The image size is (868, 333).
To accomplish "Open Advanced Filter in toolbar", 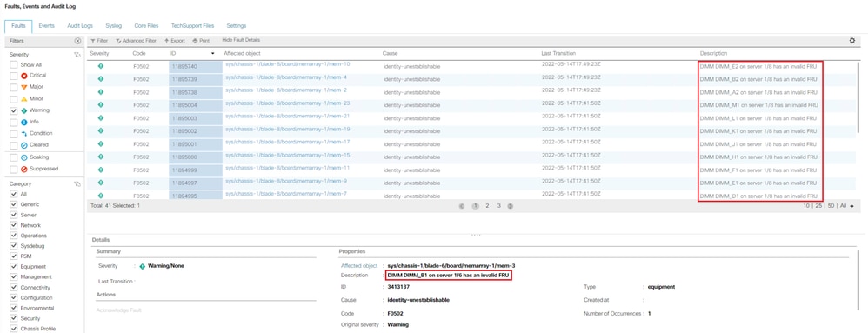I will tap(137, 41).
